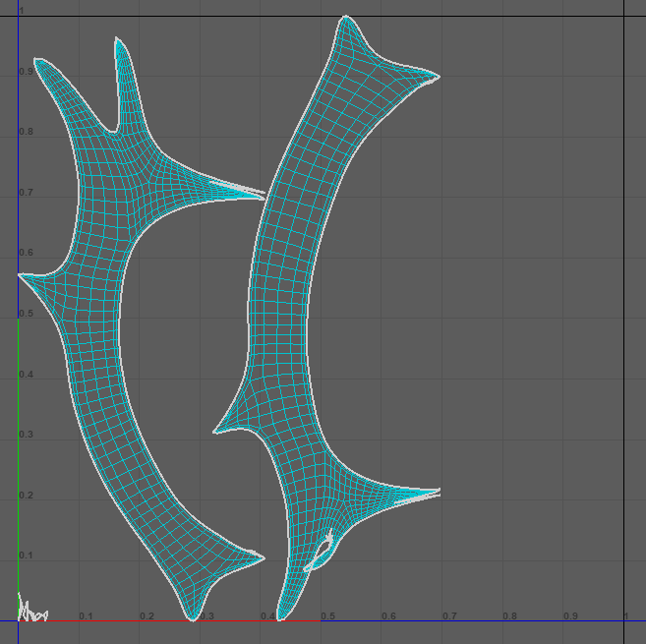The width and height of the screenshot is (646, 644).
Task: Click right shell's upper-right spike tip
Action: click(x=437, y=76)
